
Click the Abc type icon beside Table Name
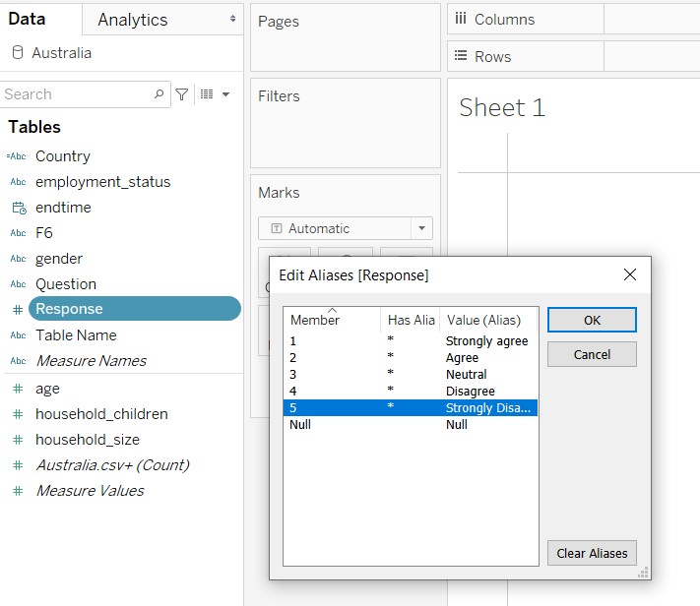tap(18, 335)
